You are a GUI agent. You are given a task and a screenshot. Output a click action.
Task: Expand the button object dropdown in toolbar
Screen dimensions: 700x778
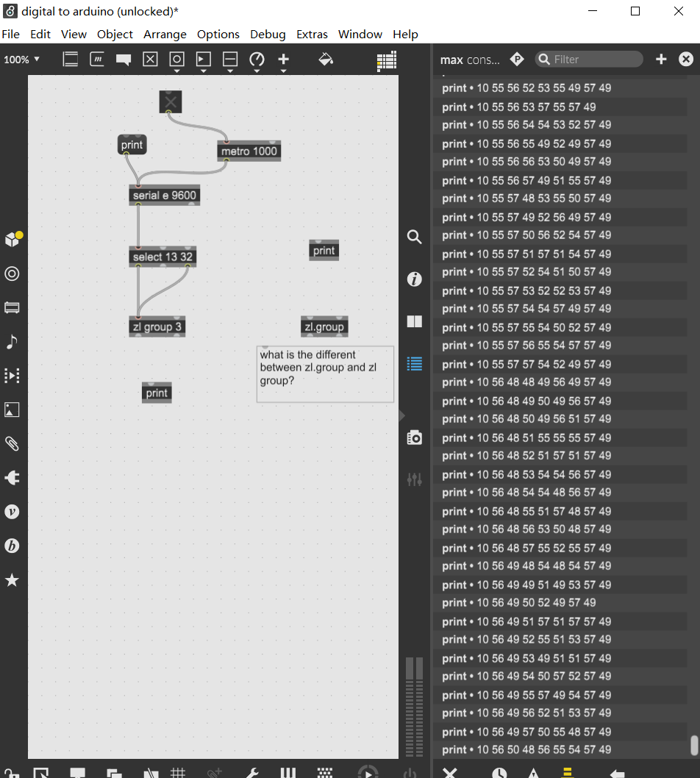point(176,71)
